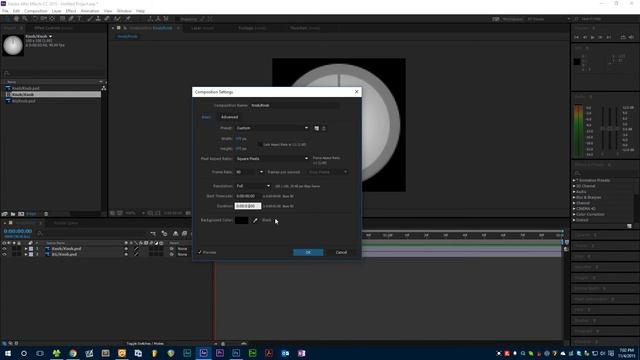Open Chrome from the taskbar
Image resolution: width=640 pixels, height=360 pixels.
73,353
